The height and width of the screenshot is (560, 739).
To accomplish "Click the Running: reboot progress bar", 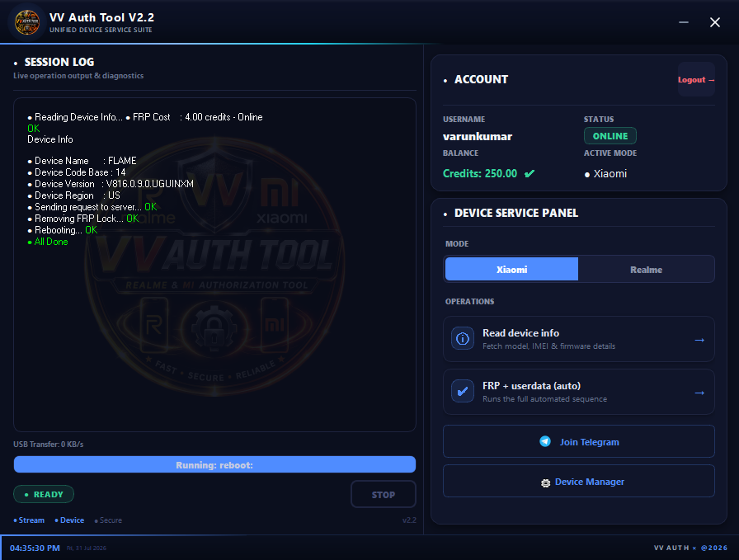I will coord(214,465).
